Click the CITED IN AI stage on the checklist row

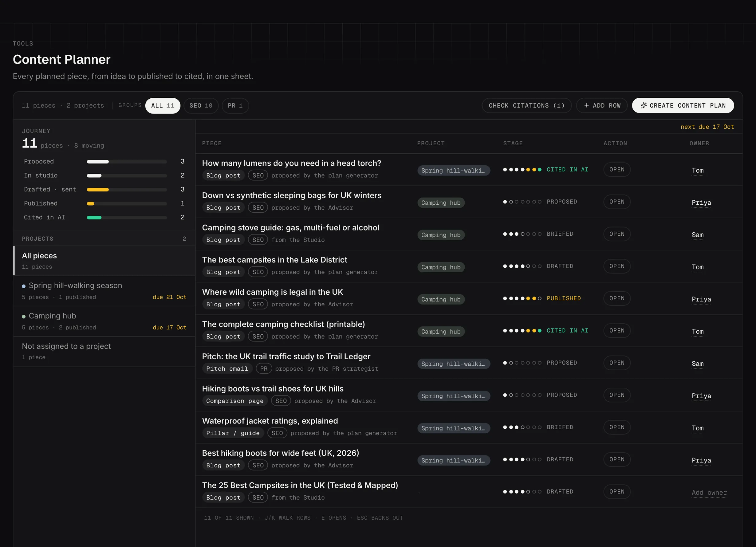567,331
